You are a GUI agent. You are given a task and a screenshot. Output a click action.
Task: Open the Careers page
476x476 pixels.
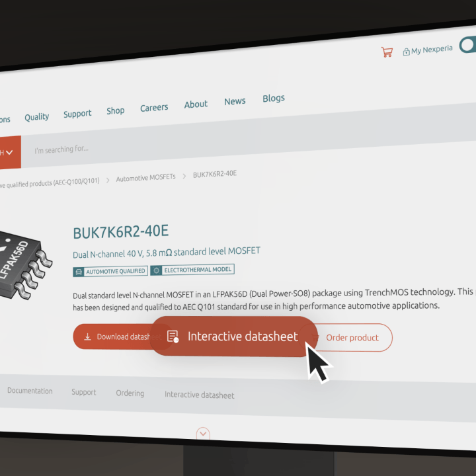click(x=154, y=108)
